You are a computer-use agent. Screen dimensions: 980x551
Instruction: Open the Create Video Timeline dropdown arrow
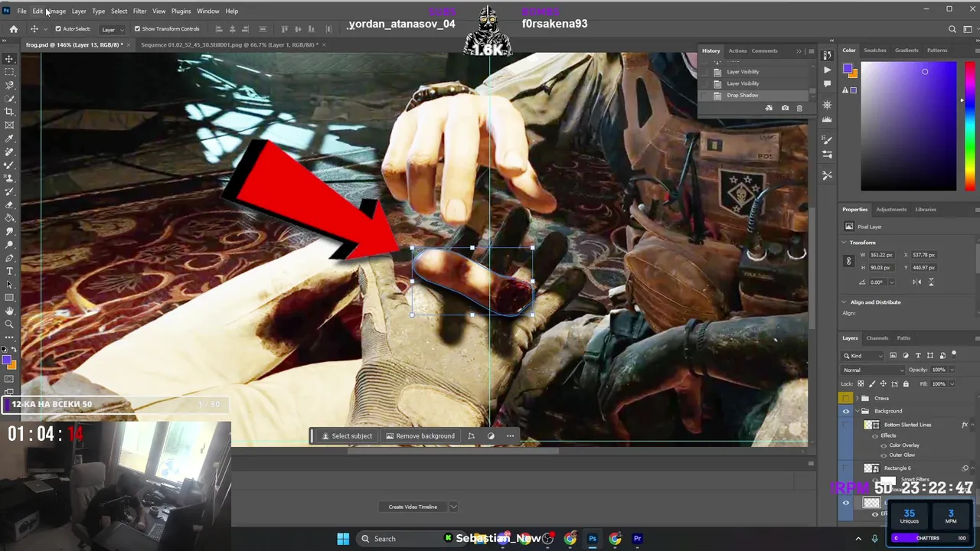tap(453, 507)
